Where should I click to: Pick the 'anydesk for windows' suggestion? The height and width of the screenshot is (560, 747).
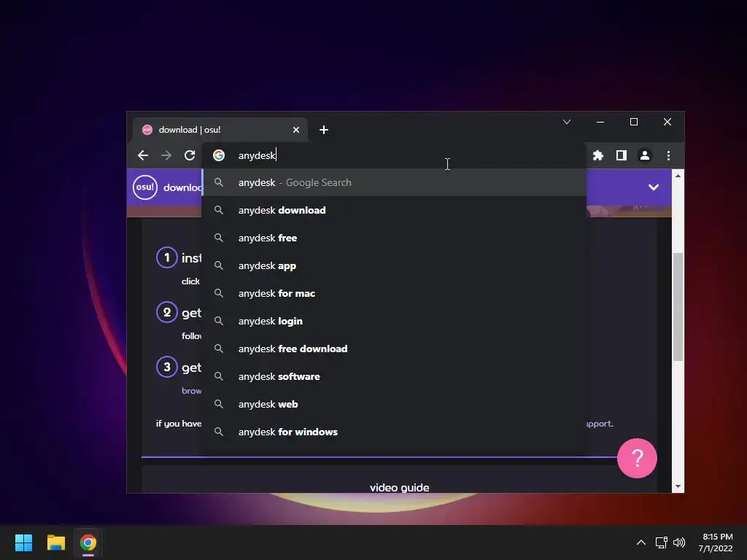click(x=394, y=432)
